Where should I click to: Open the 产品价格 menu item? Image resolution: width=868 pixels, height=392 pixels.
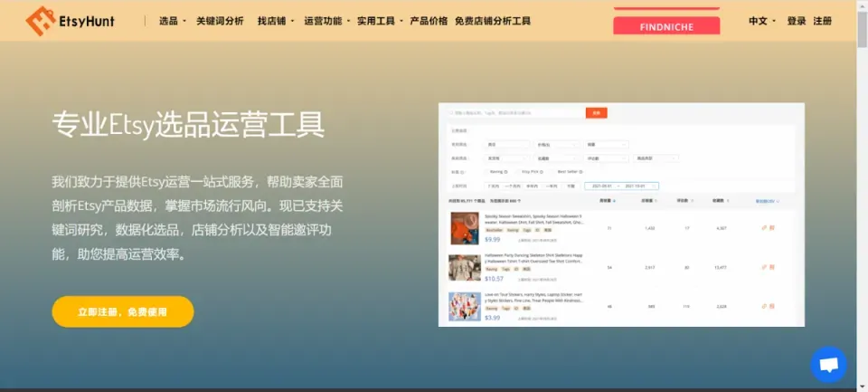[429, 21]
